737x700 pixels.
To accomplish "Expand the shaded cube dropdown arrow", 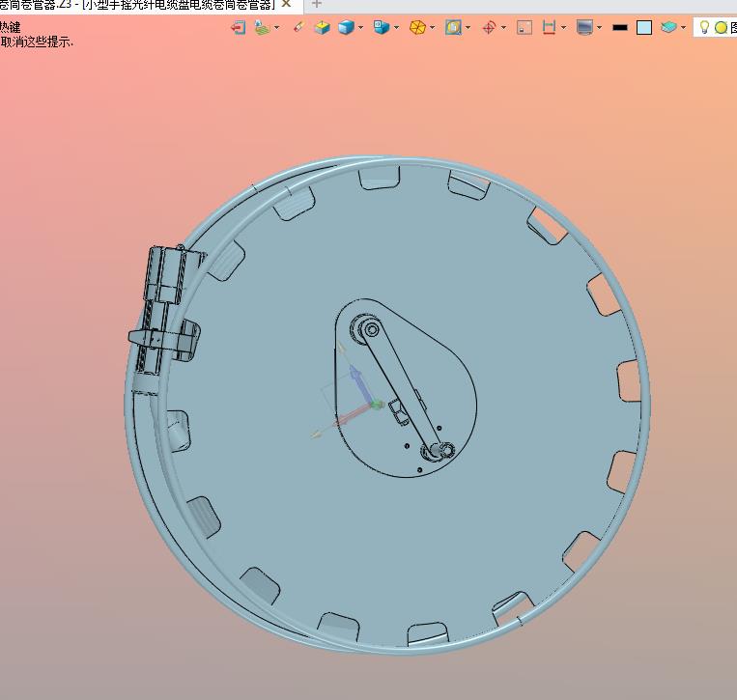I will (x=360, y=28).
